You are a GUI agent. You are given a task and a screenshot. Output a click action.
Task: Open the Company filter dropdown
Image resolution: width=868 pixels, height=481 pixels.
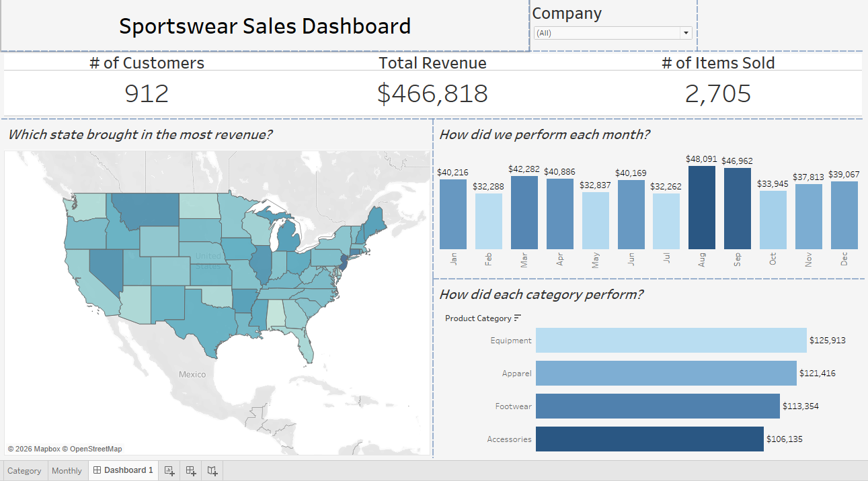point(686,32)
